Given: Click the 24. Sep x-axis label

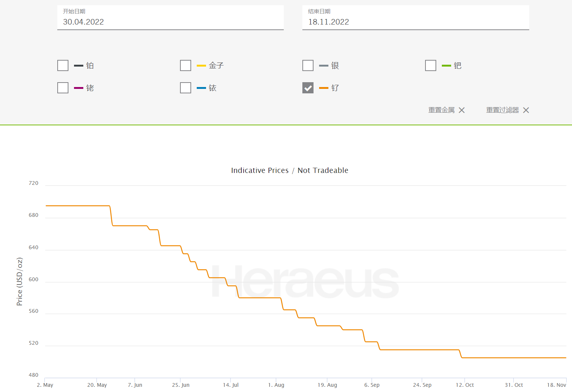Looking at the screenshot, I should [422, 385].
